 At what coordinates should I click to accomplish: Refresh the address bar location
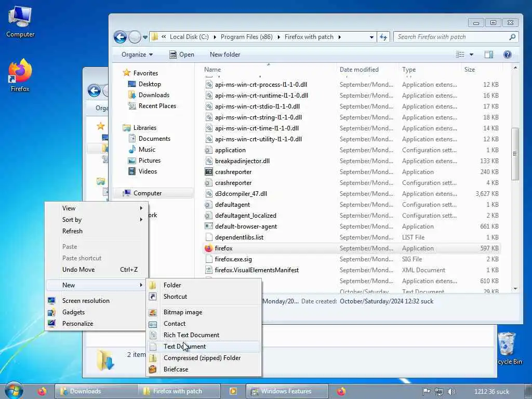tap(383, 37)
